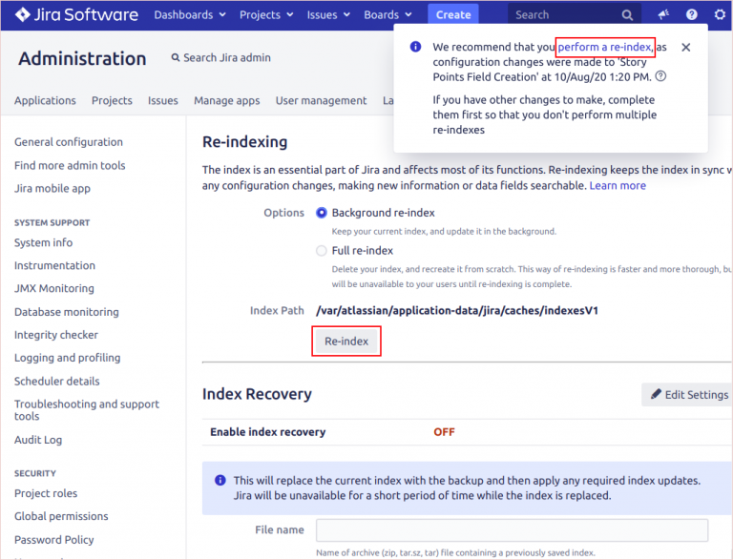Open the Issues dropdown in top bar
Screen dimensions: 733x560
328,15
